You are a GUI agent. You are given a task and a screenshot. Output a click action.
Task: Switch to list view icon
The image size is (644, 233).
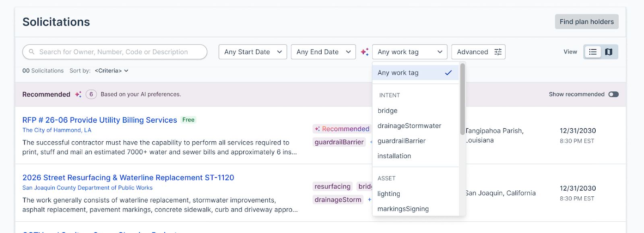tap(593, 52)
